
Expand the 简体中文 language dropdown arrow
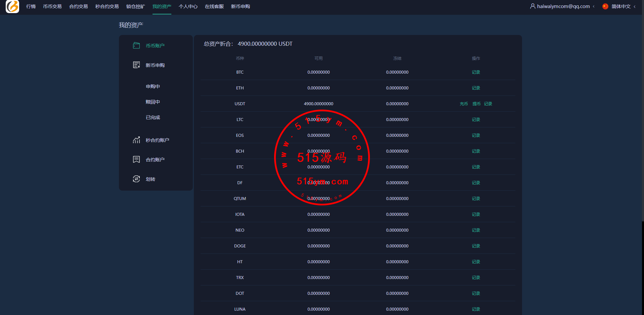635,6
